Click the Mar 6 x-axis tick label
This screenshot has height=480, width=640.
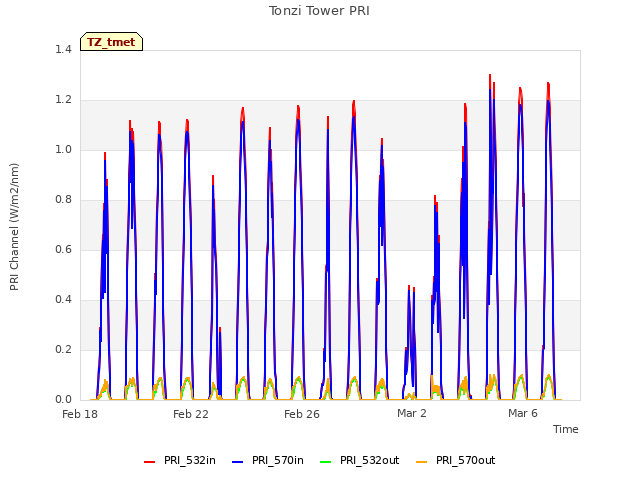pos(523,413)
